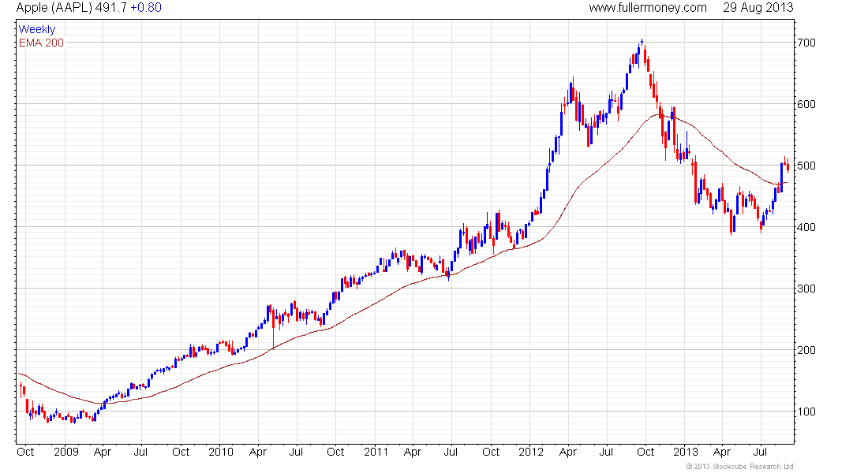Click the EMA 200 legend label
This screenshot has height=473, width=868.
[x=42, y=43]
